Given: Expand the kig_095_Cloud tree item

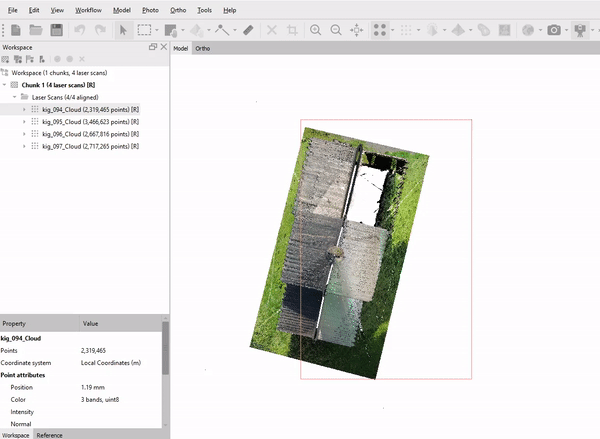Looking at the screenshot, I should point(24,122).
